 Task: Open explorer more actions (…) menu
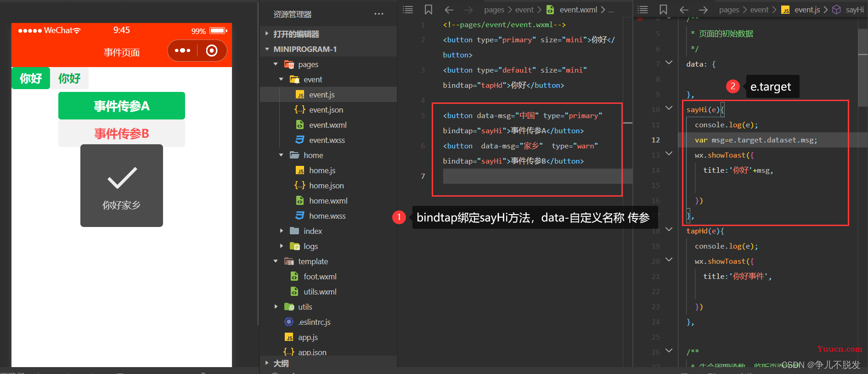pyautogui.click(x=379, y=14)
